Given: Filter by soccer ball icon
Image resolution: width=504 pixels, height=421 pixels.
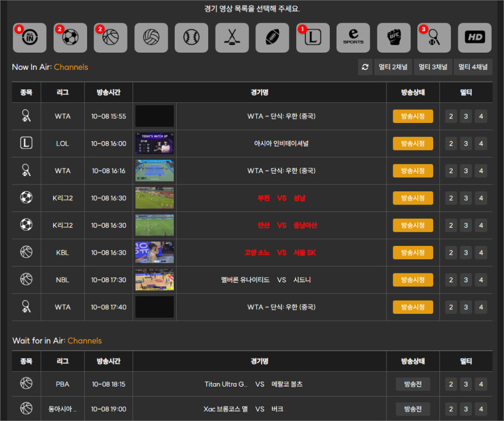Looking at the screenshot, I should pos(70,38).
